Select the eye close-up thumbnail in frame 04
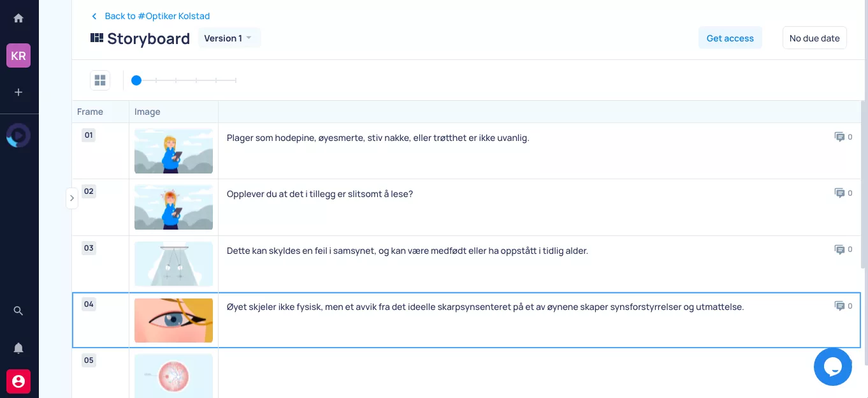The height and width of the screenshot is (398, 868). point(173,320)
